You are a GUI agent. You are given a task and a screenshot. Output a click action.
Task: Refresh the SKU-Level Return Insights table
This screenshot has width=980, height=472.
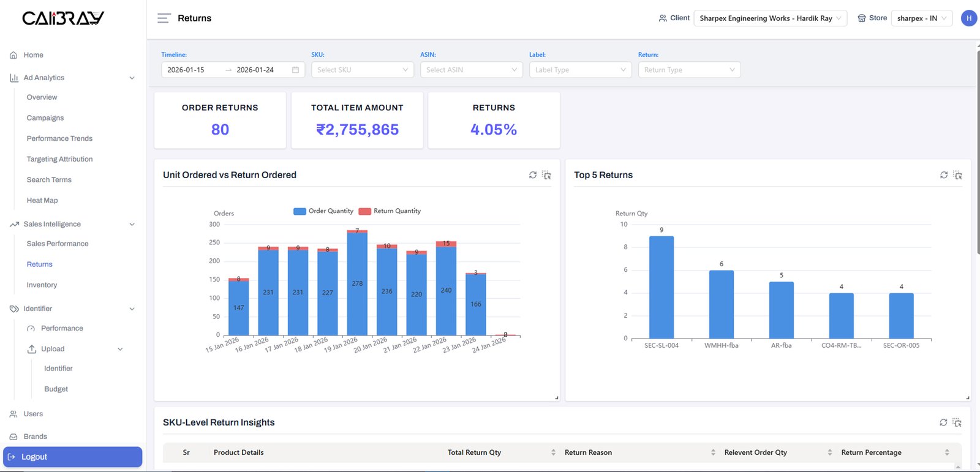click(x=943, y=422)
